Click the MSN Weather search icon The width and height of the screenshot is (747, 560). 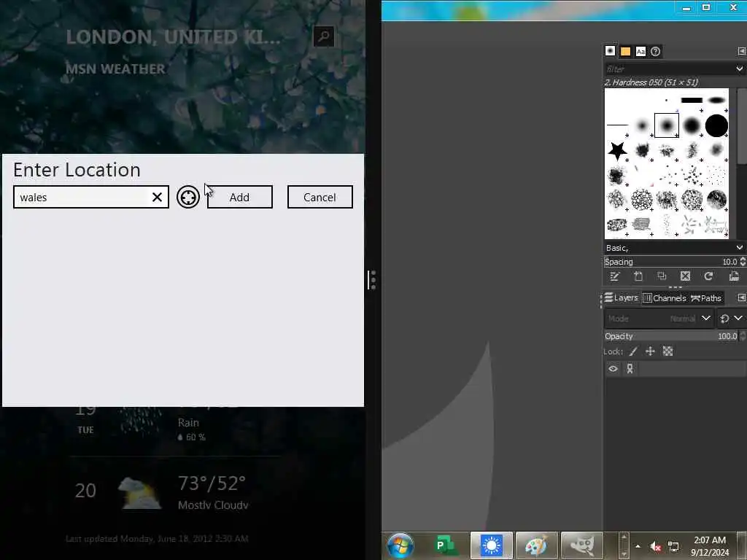point(324,36)
